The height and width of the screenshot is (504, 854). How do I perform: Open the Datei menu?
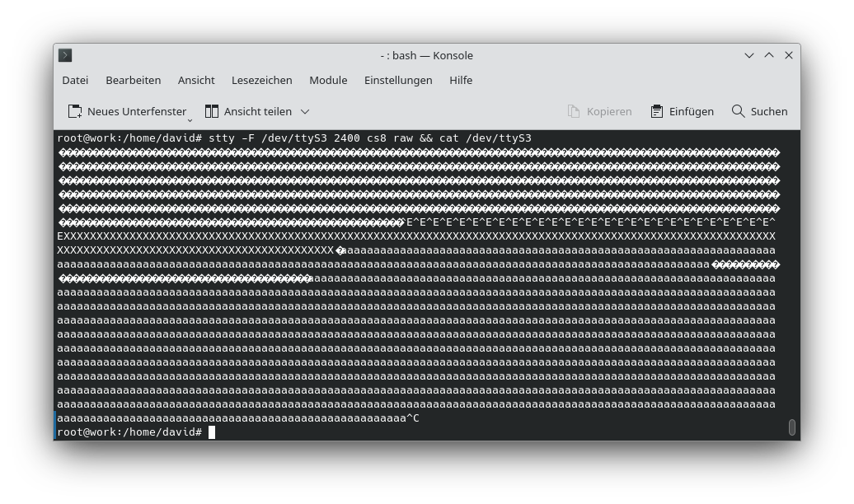tap(75, 80)
